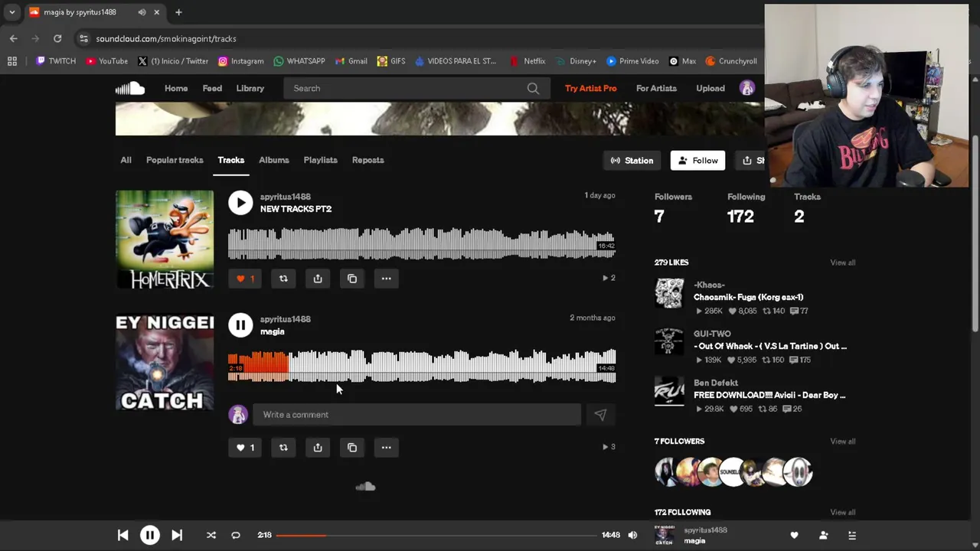
Task: Open the user avatar menu in header
Action: tap(746, 88)
